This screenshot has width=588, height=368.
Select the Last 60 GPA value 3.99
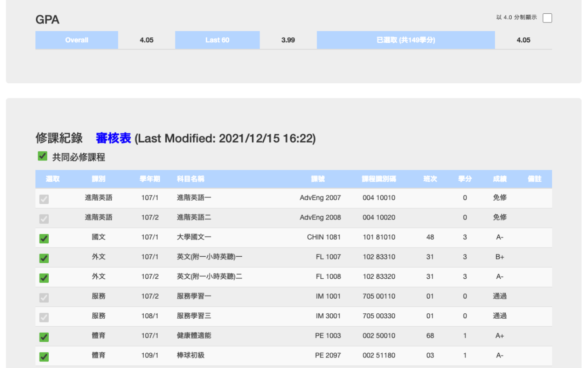tap(288, 40)
